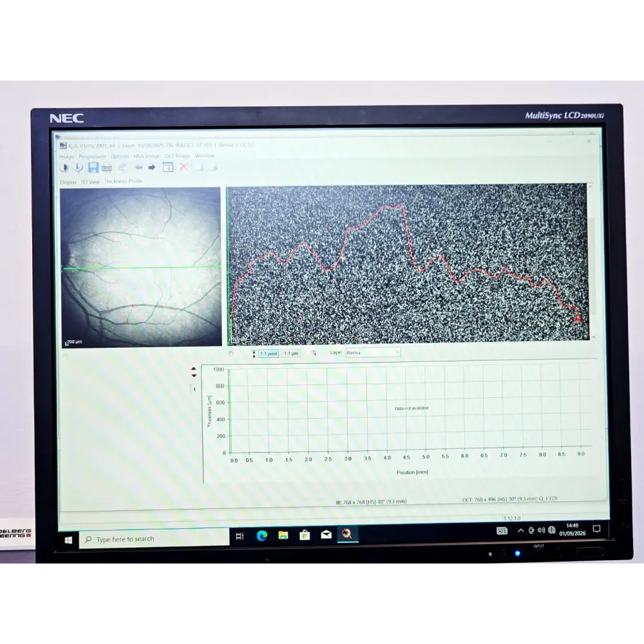Viewport: 644px width, 644px height.
Task: Open the Mail app from the taskbar
Action: 326,535
